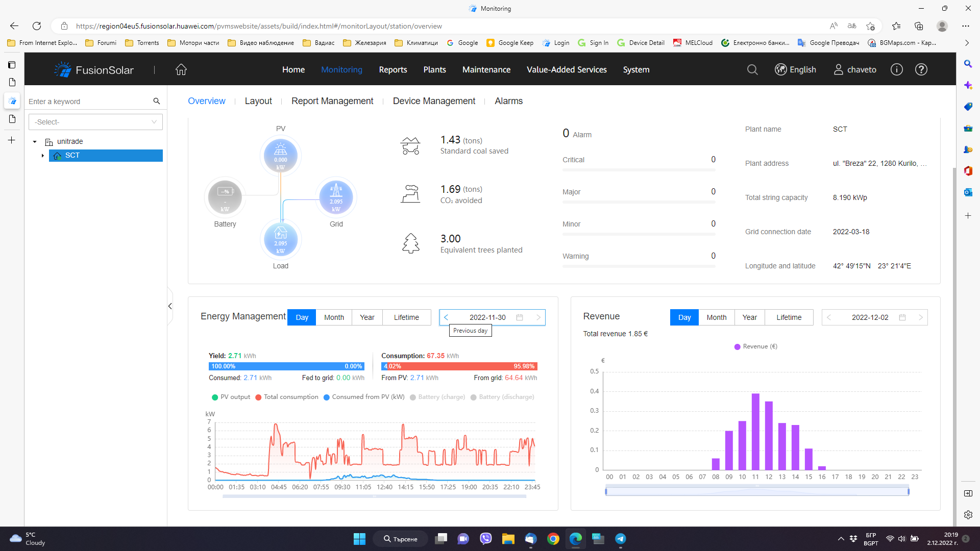Open the -Select- dropdown in sidebar

click(95, 122)
